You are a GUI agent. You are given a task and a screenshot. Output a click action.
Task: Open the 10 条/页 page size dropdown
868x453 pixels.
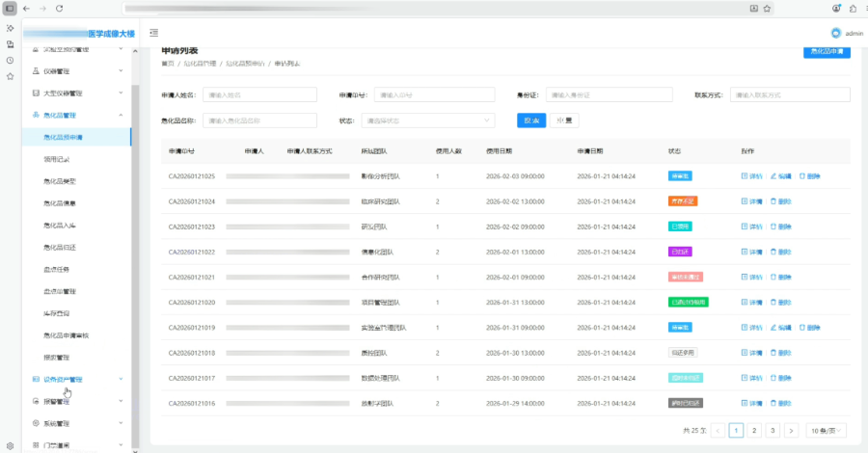coord(826,430)
